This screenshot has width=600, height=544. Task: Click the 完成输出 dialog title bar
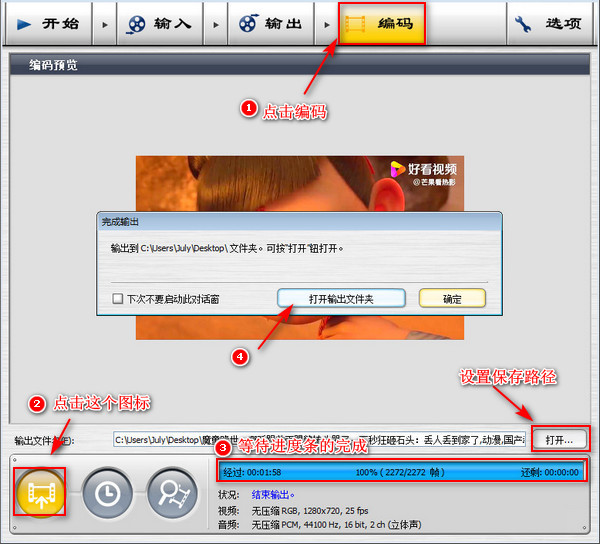[x=299, y=222]
